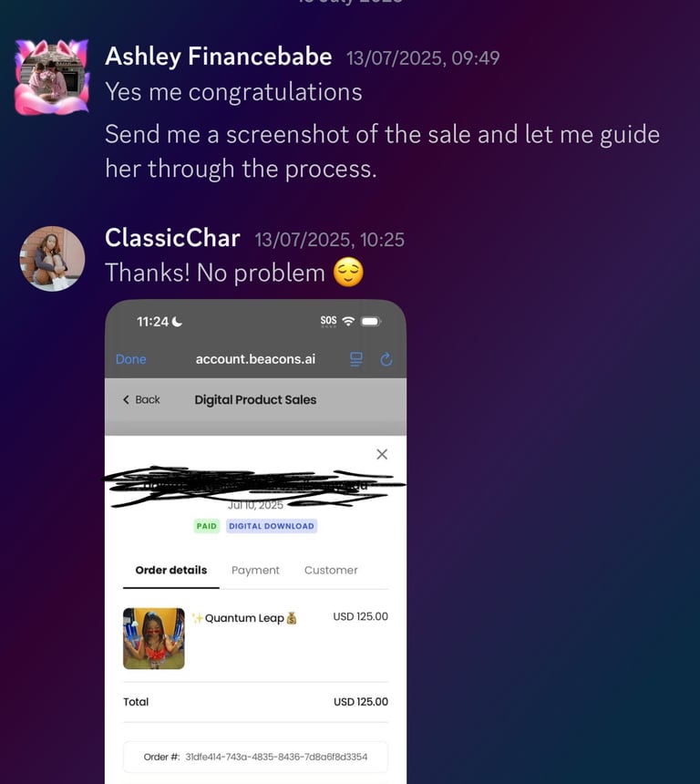Viewport: 700px width, 784px height.
Task: Tap the account.beacons.ai address bar
Action: (x=255, y=359)
